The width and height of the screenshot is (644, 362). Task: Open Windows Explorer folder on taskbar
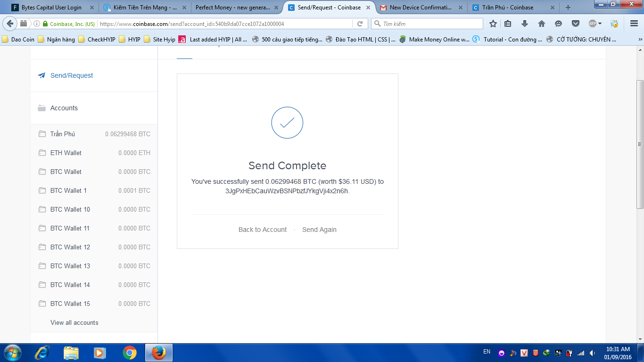(71, 353)
